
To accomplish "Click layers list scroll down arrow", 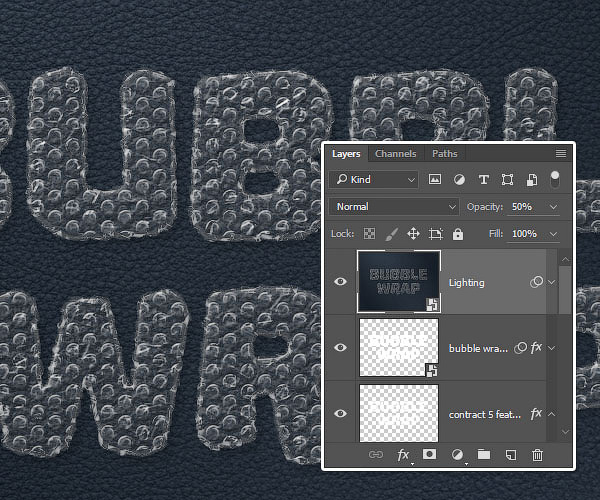I will point(565,432).
